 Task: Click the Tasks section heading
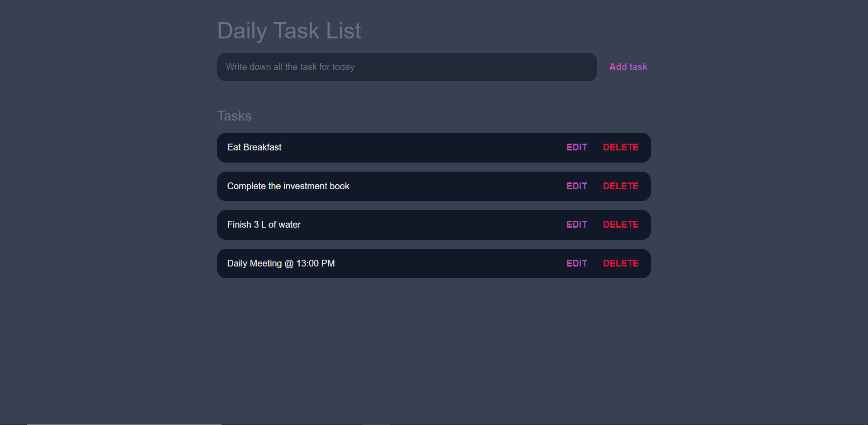pos(234,116)
